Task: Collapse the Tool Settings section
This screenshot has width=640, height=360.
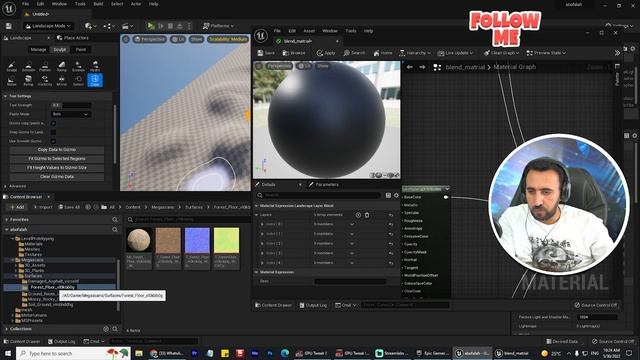Action: (x=5, y=96)
